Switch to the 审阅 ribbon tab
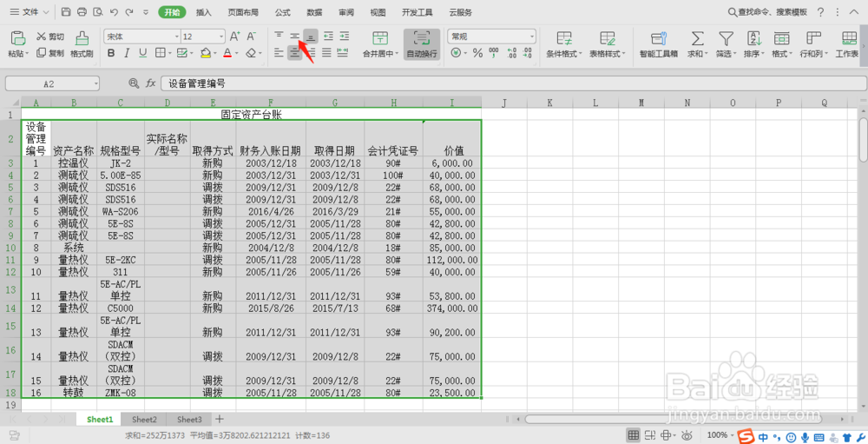868x444 pixels. [x=346, y=12]
